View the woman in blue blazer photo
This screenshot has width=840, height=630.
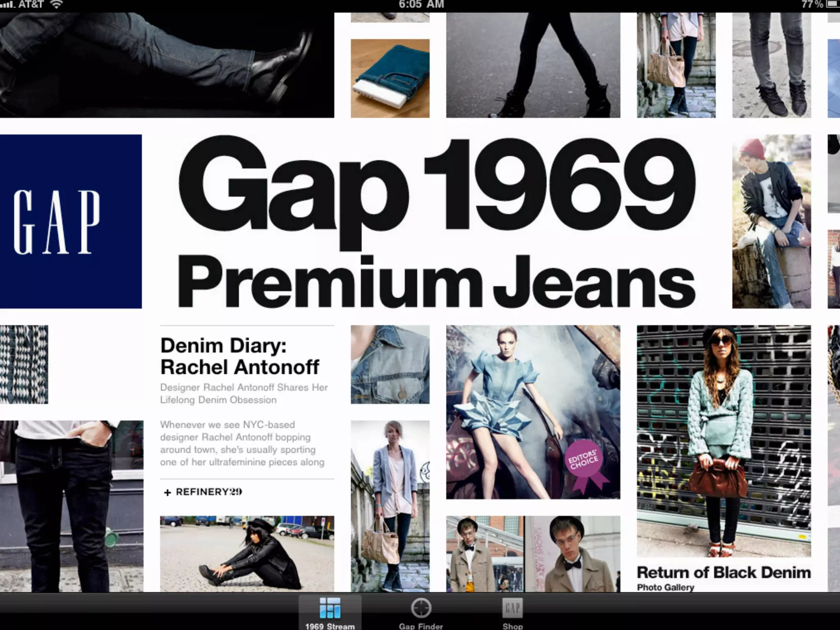(x=390, y=506)
